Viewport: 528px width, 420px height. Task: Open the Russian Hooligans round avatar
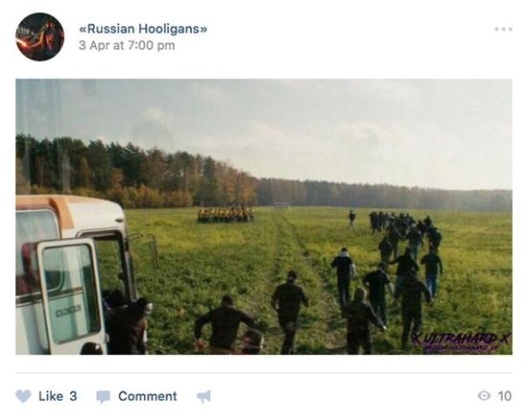click(x=39, y=37)
